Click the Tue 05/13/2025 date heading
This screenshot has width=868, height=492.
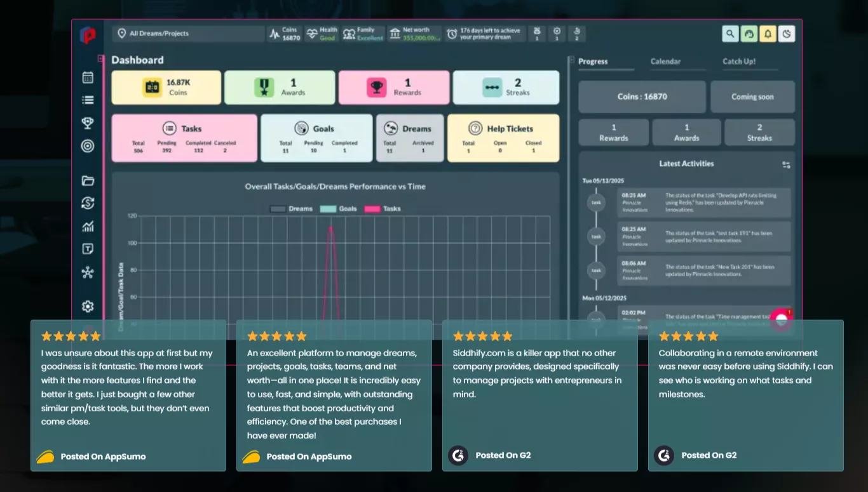pos(604,181)
